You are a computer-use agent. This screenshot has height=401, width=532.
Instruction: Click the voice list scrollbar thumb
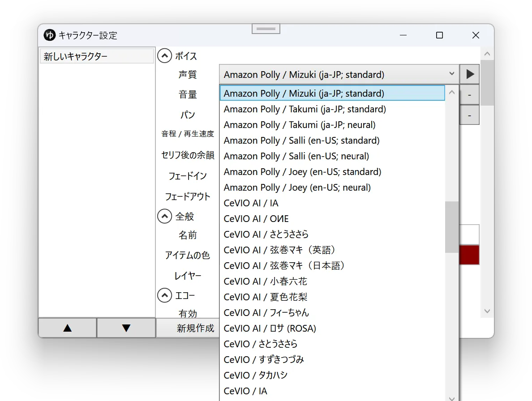451,227
